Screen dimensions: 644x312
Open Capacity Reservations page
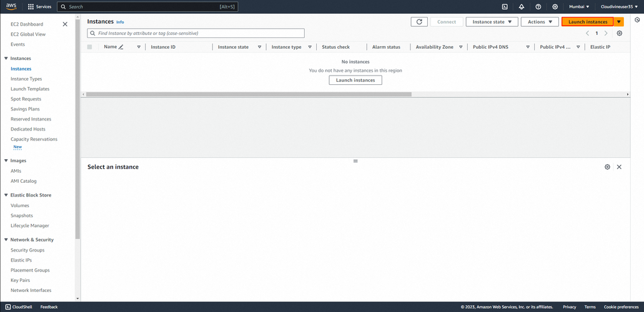click(34, 139)
